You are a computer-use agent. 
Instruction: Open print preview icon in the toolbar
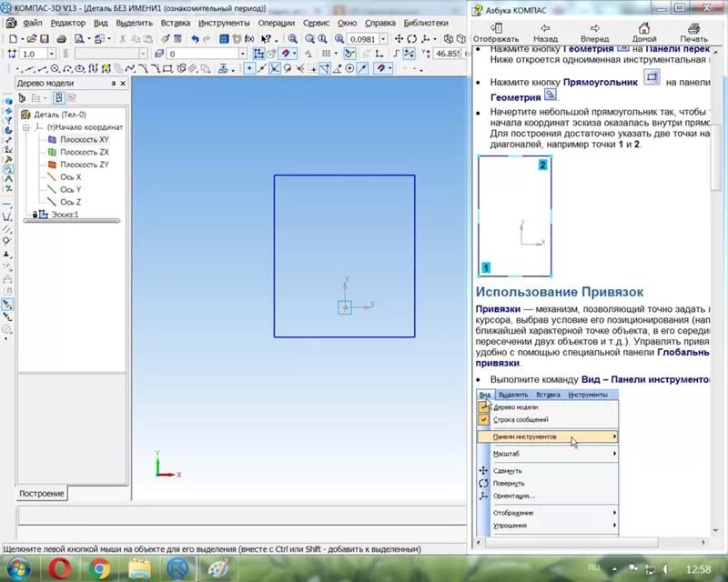point(79,39)
